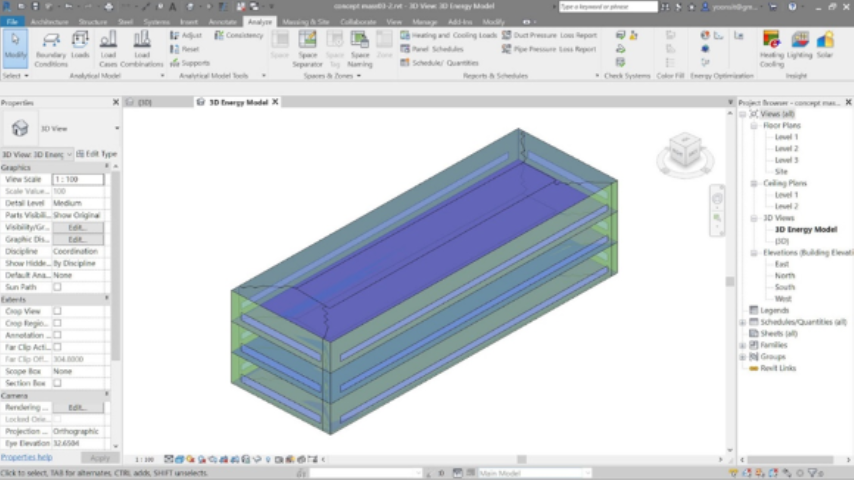Check the Section Box option
This screenshot has height=480, width=854.
57,383
